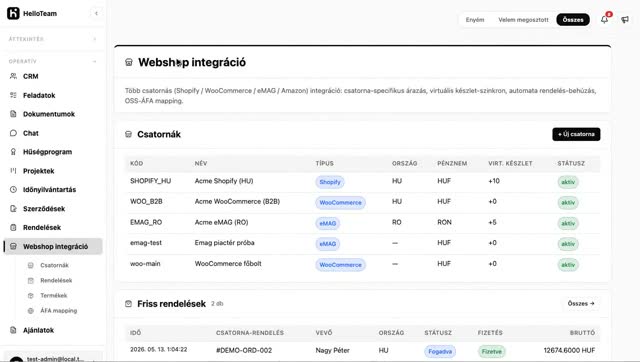Click the Típus column header
This screenshot has height=362, width=640.
324,163
